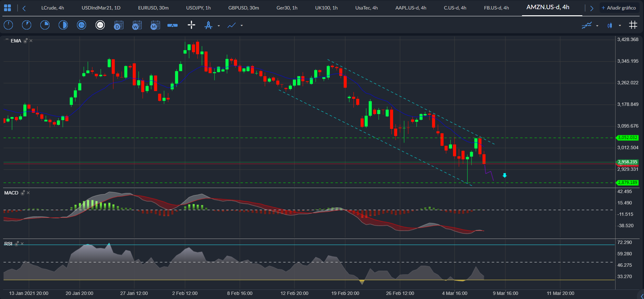Image resolution: width=644 pixels, height=299 pixels.
Task: Click the 3,178.849 price axis value
Action: pyautogui.click(x=628, y=104)
